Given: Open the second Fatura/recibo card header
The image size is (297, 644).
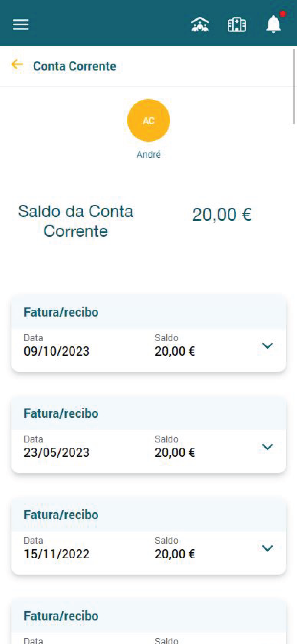Looking at the screenshot, I should (x=148, y=413).
